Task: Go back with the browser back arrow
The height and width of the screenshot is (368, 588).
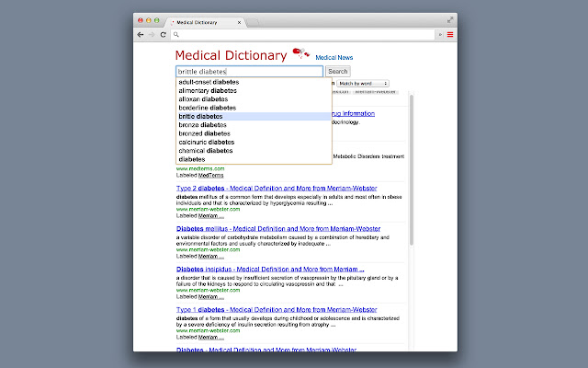Action: pyautogui.click(x=141, y=35)
